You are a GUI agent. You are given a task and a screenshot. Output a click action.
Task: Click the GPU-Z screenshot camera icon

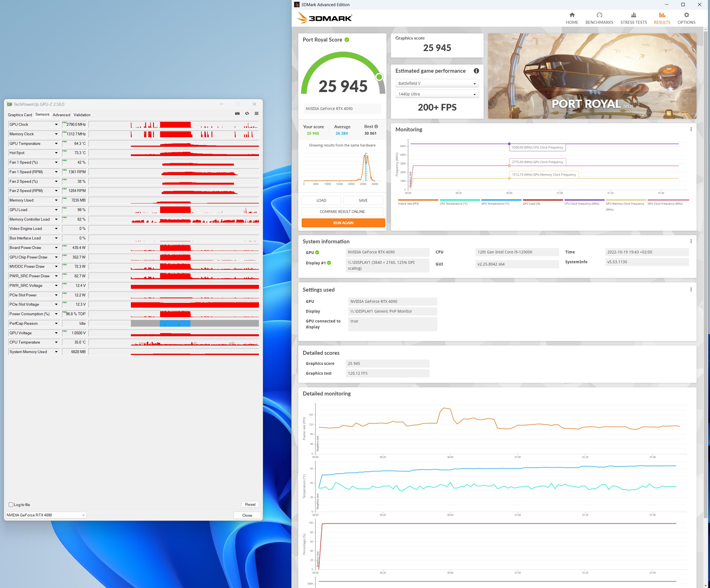point(237,114)
